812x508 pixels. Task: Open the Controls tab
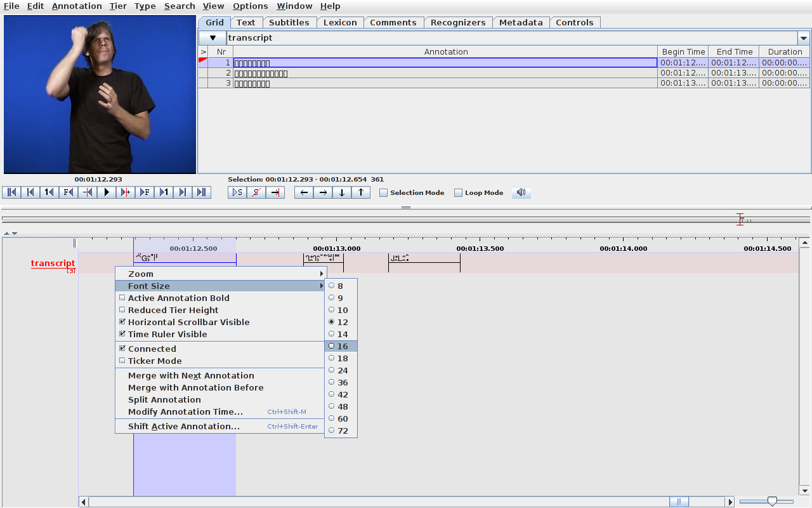tap(575, 22)
